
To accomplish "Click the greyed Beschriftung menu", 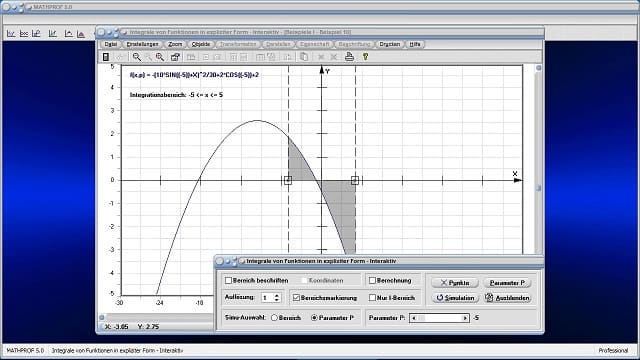I will (354, 44).
